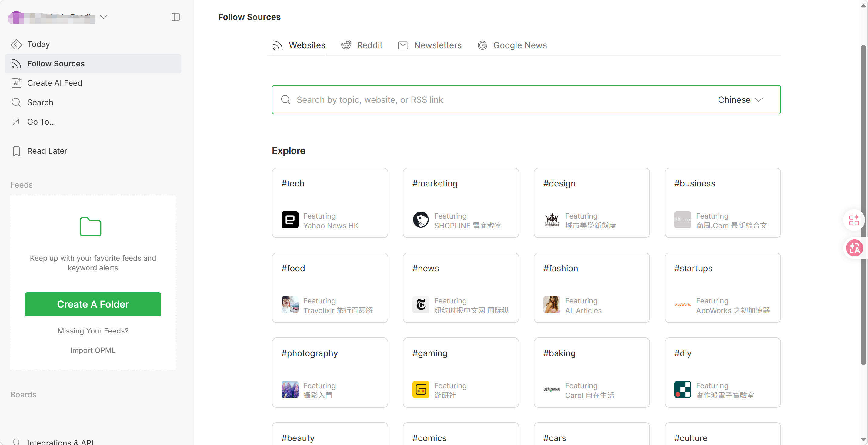This screenshot has width=868, height=445.
Task: Open the #beauty topic card
Action: (330, 434)
